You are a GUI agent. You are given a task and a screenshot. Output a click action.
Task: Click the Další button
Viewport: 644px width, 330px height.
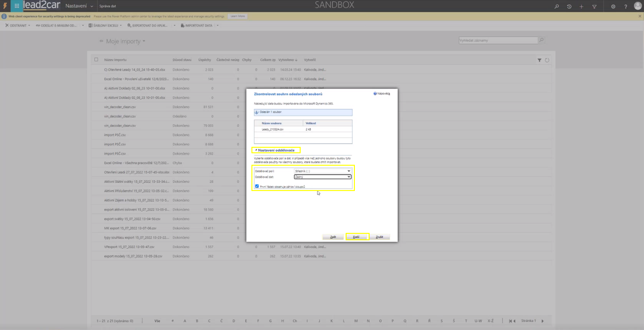[356, 237]
